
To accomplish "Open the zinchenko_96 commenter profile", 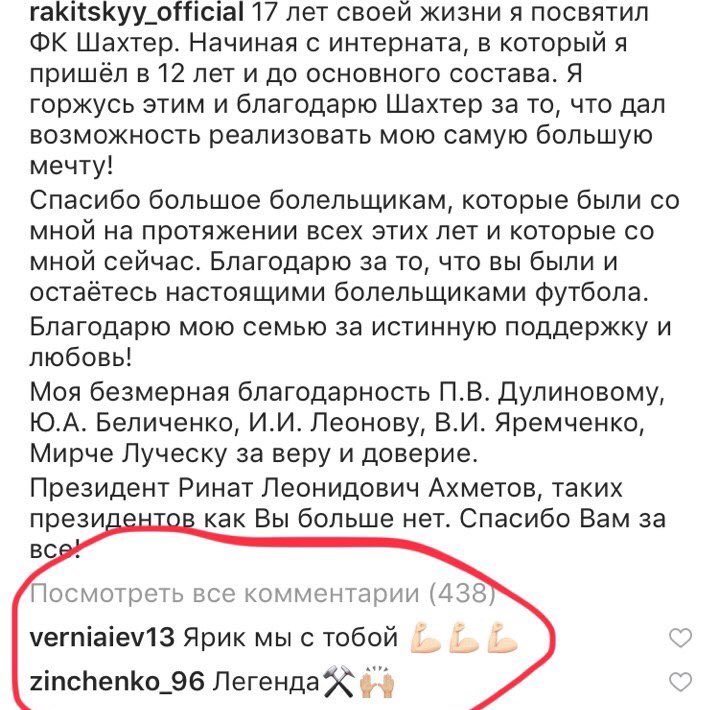I will click(x=117, y=682).
